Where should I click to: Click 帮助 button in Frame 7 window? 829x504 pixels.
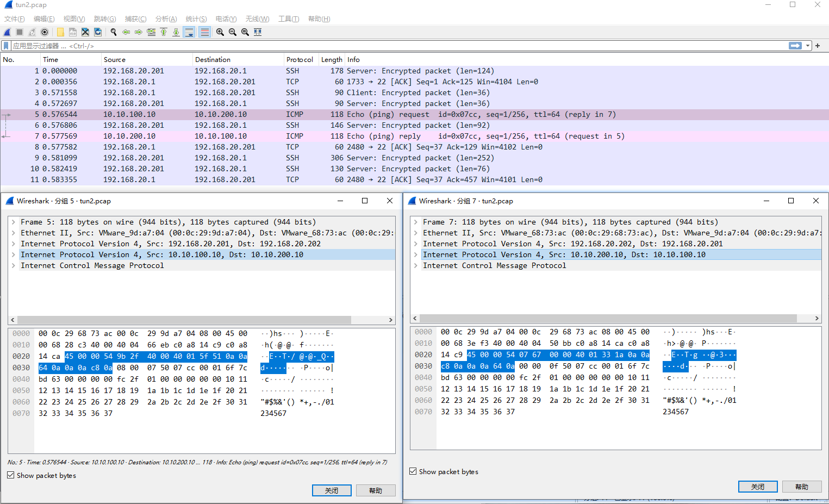click(x=801, y=487)
